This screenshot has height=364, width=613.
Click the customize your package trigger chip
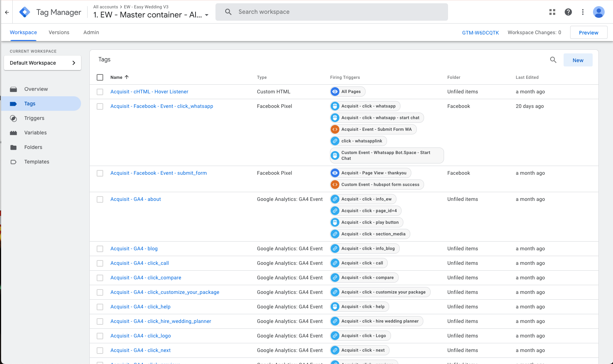click(380, 292)
